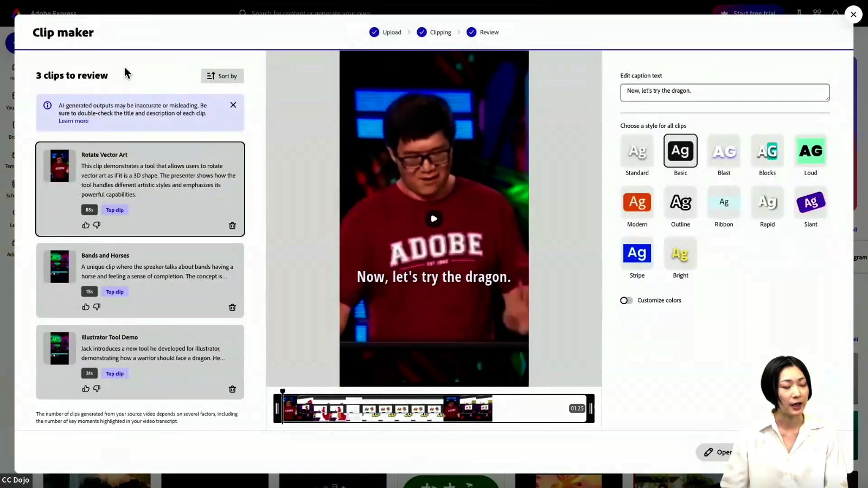
Task: Click the Rotate Vector Art clip title
Action: 104,155
